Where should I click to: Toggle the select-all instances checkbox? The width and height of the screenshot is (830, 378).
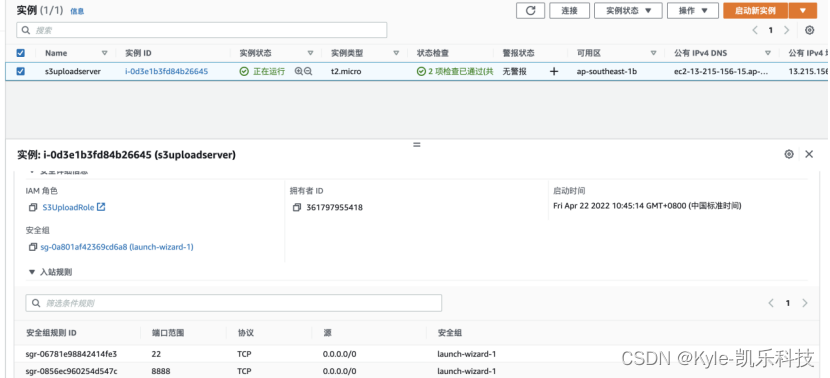tap(21, 53)
